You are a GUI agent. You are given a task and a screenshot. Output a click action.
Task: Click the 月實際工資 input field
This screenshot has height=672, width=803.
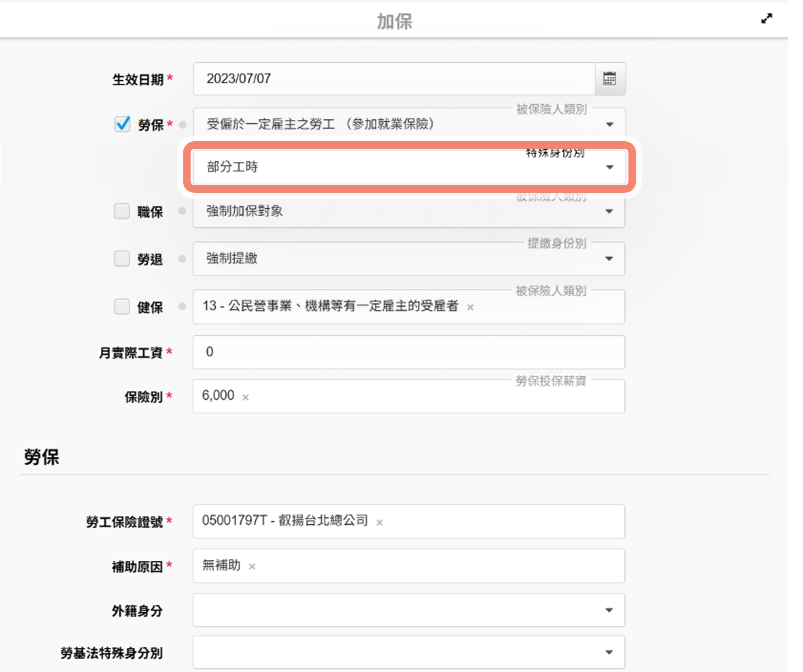click(408, 352)
